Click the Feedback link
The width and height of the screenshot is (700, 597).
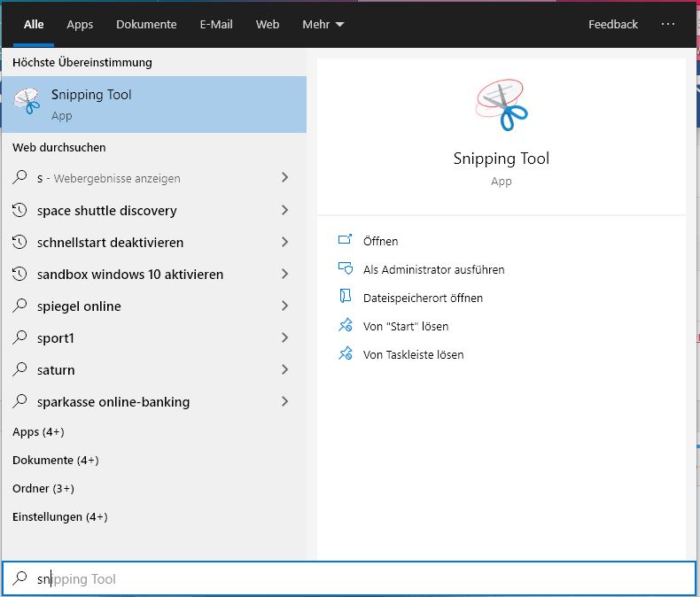pos(613,24)
